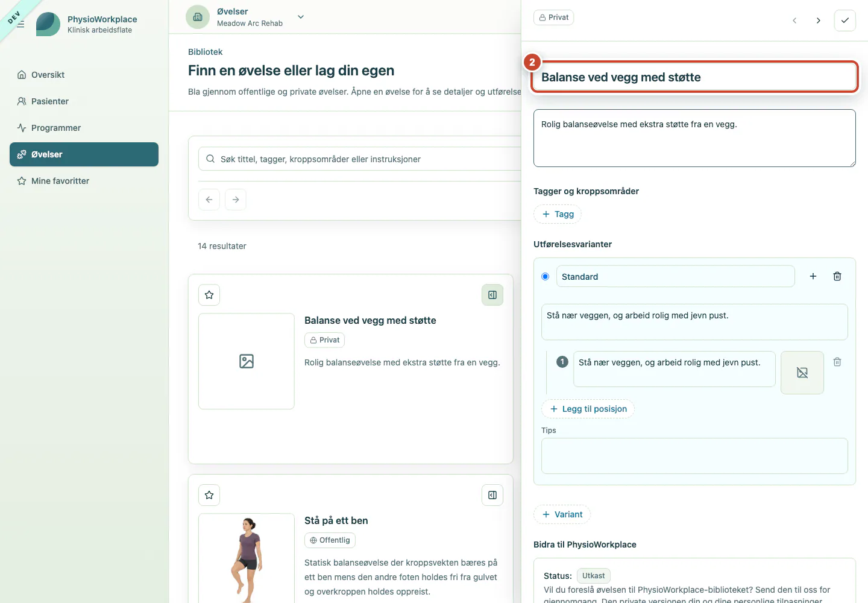
Task: Edit position 1 instruction text
Action: coord(675,369)
